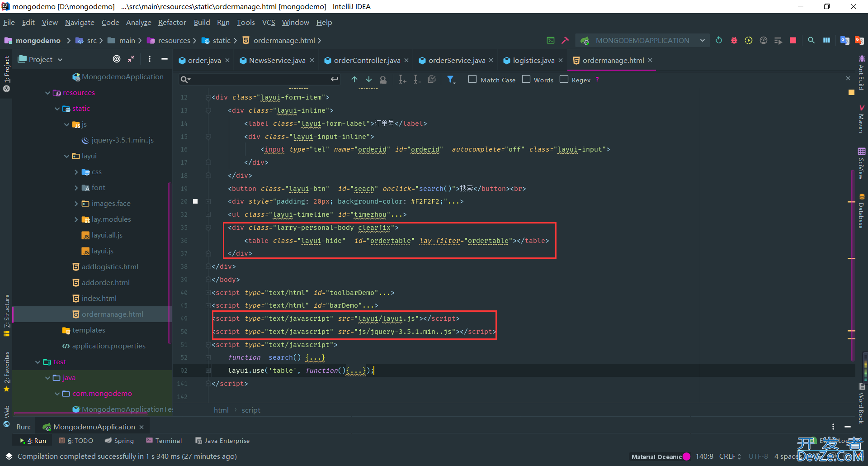
Task: Click the locate target icon in Project panel
Action: pos(117,59)
